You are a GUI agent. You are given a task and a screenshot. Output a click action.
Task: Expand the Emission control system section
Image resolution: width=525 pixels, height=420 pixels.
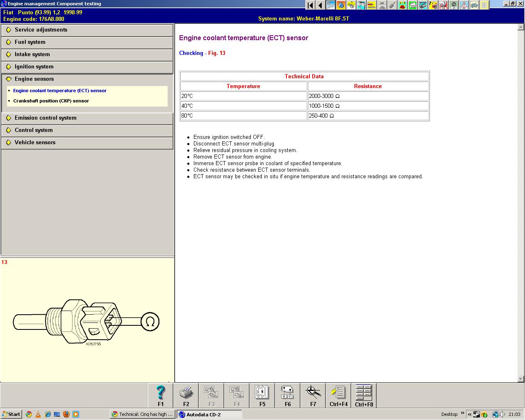click(x=87, y=118)
